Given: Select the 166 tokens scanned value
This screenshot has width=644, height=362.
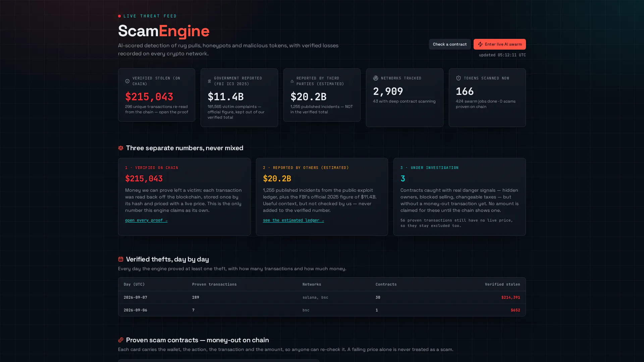Looking at the screenshot, I should coord(465,91).
